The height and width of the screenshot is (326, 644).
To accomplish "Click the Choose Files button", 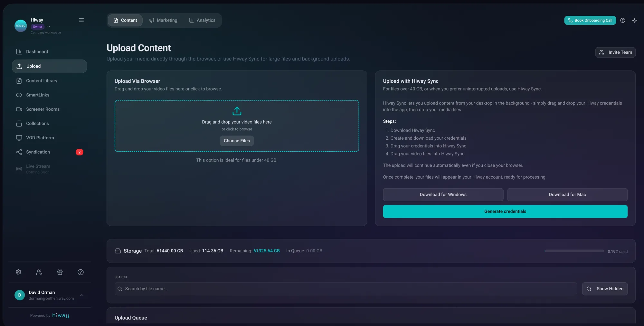I will click(x=237, y=141).
